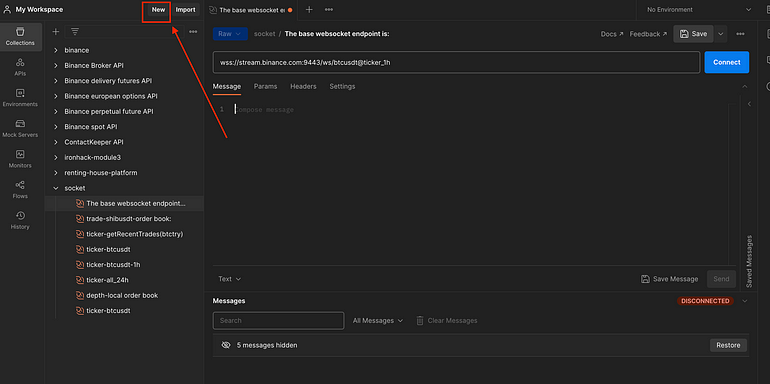Open the Collections sidebar section

point(20,37)
